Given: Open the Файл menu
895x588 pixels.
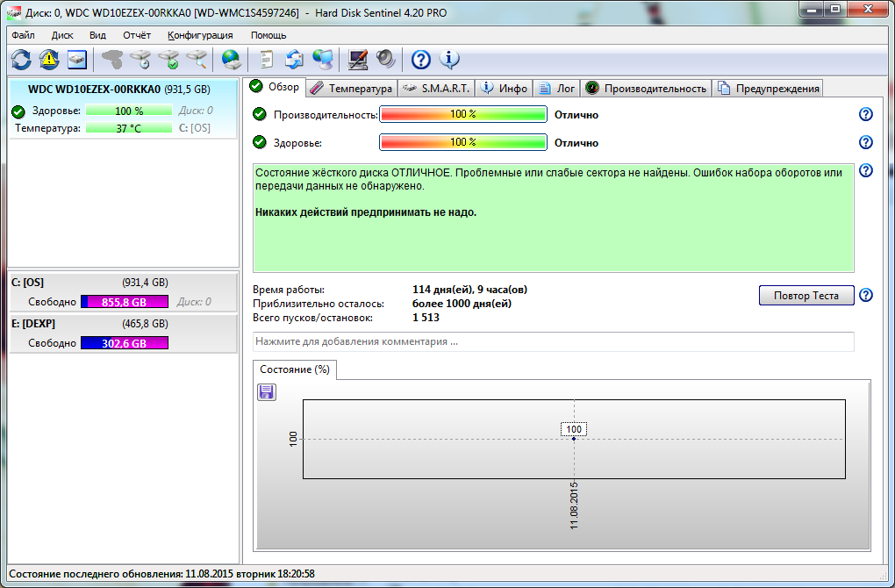Looking at the screenshot, I should click(24, 35).
